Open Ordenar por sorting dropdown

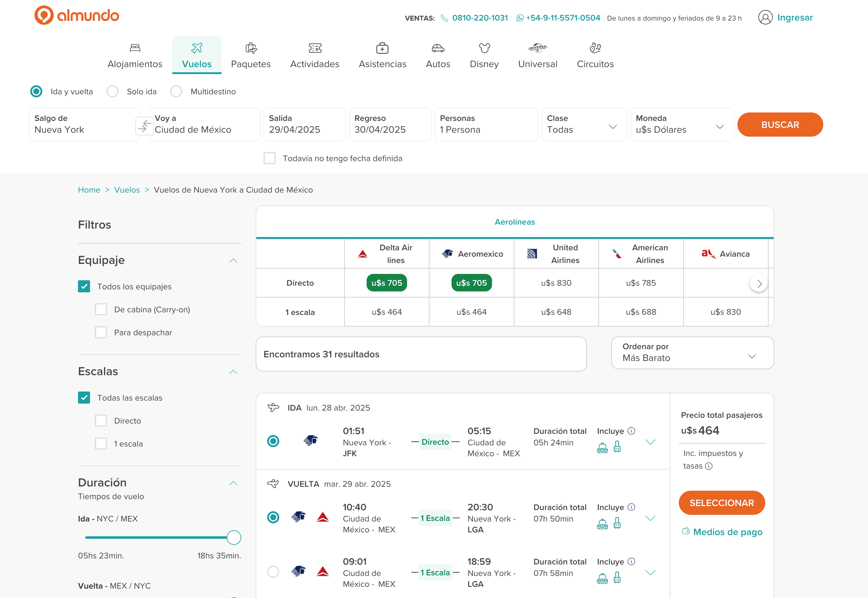(x=692, y=353)
